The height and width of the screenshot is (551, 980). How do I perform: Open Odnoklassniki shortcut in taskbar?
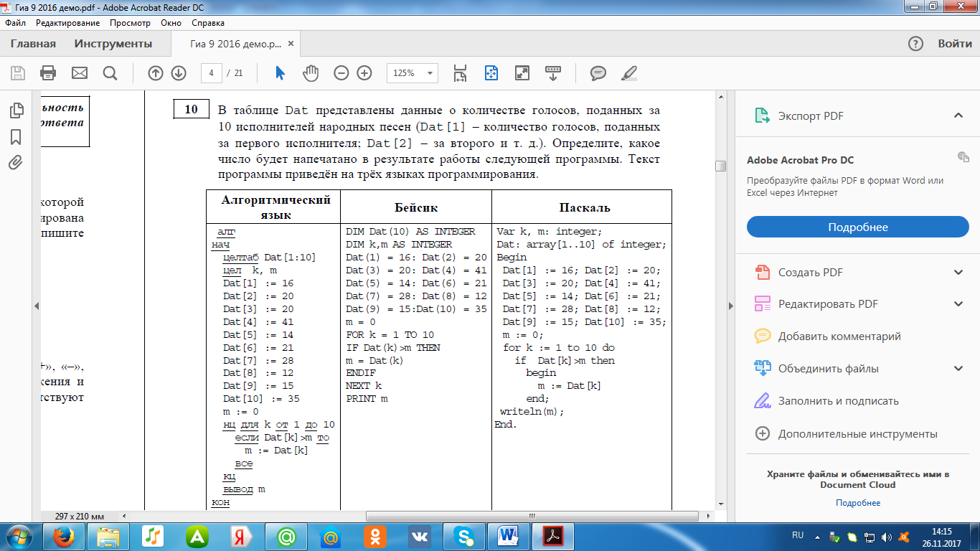tap(376, 536)
